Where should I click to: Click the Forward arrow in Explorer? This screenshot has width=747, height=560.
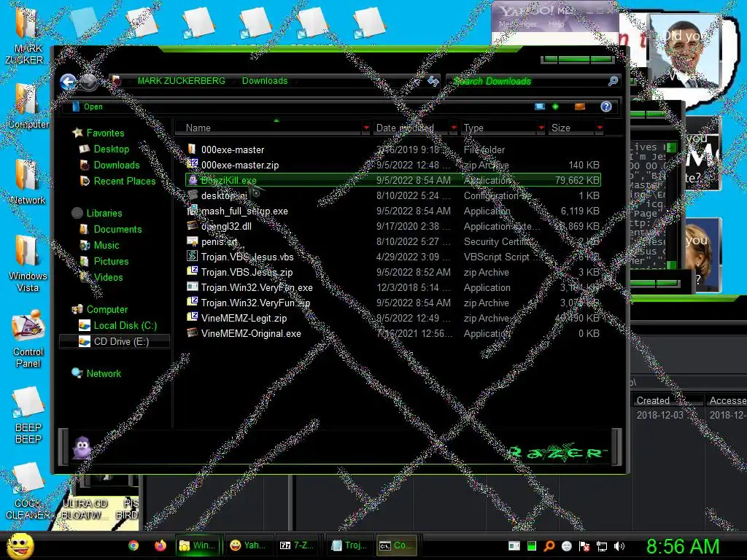(x=88, y=82)
